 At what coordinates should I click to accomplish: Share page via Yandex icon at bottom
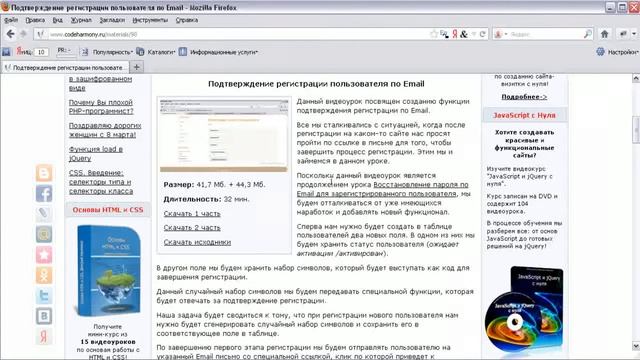(x=44, y=336)
